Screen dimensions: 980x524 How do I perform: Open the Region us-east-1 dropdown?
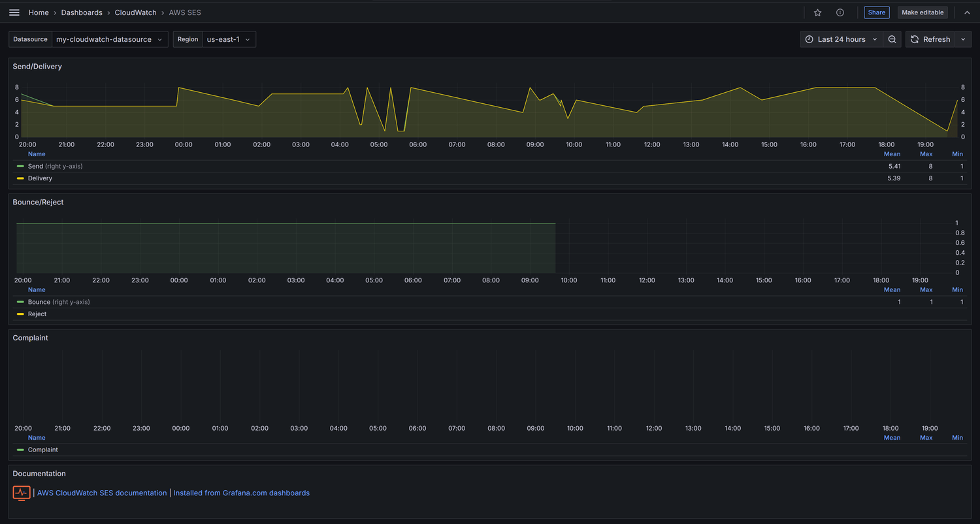tap(229, 39)
